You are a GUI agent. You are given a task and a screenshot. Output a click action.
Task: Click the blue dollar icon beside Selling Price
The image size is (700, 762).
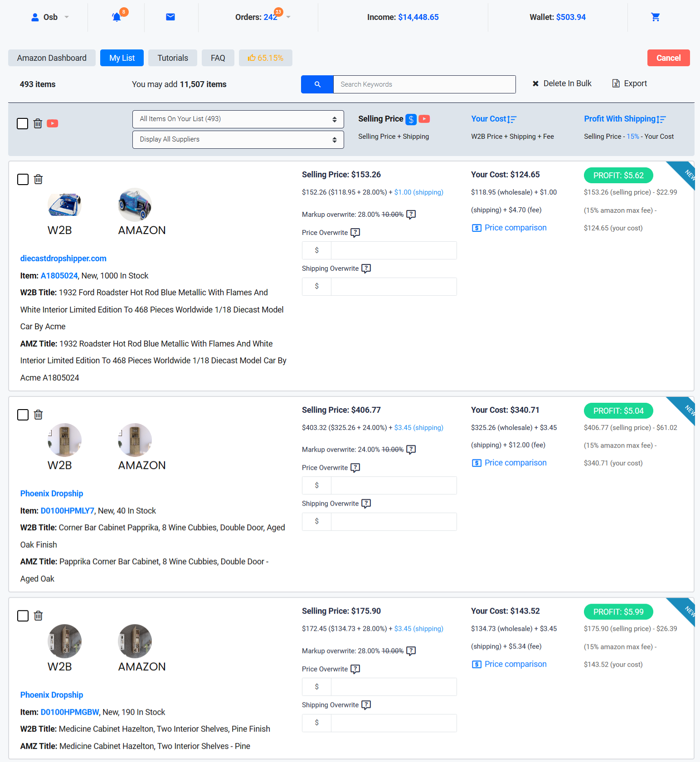pos(411,119)
